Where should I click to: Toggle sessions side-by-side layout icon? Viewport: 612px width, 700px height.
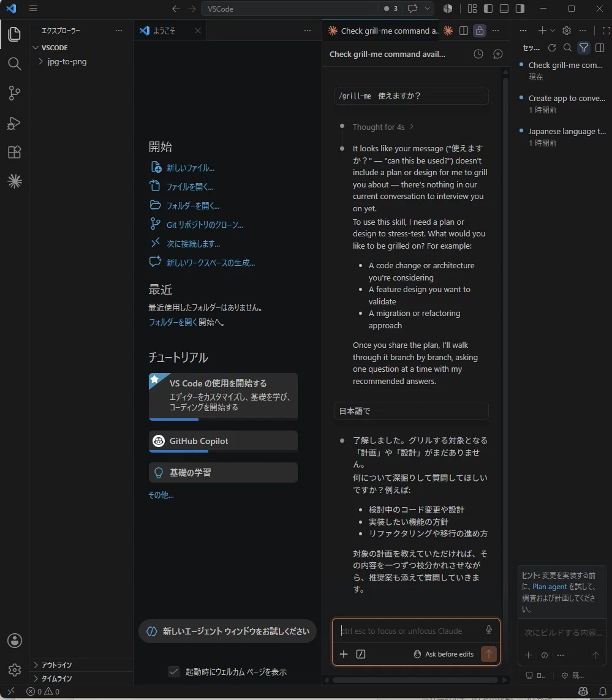click(600, 48)
